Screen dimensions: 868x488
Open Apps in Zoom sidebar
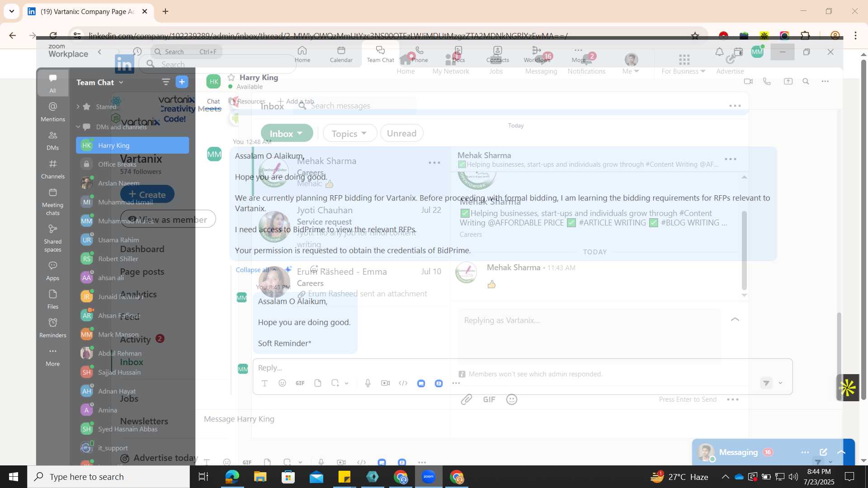click(x=53, y=271)
